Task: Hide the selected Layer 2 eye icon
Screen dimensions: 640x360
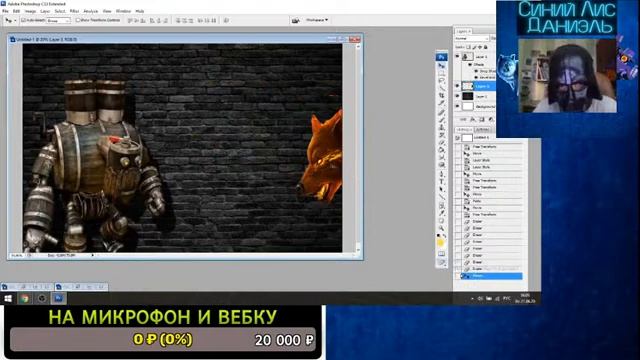Action: [458, 86]
